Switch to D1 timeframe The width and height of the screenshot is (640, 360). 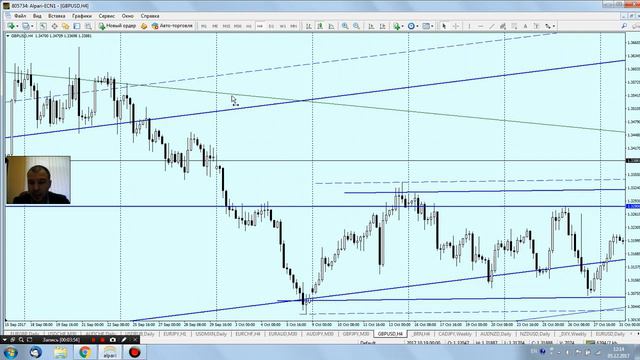click(x=271, y=26)
